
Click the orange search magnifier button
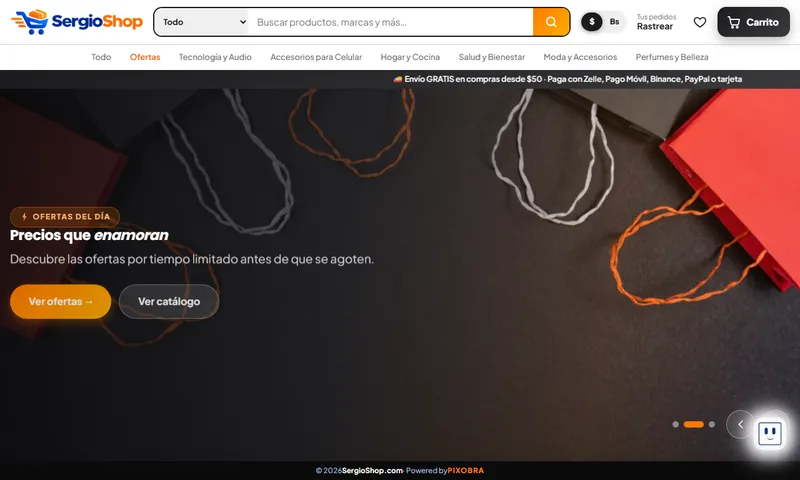(x=551, y=22)
